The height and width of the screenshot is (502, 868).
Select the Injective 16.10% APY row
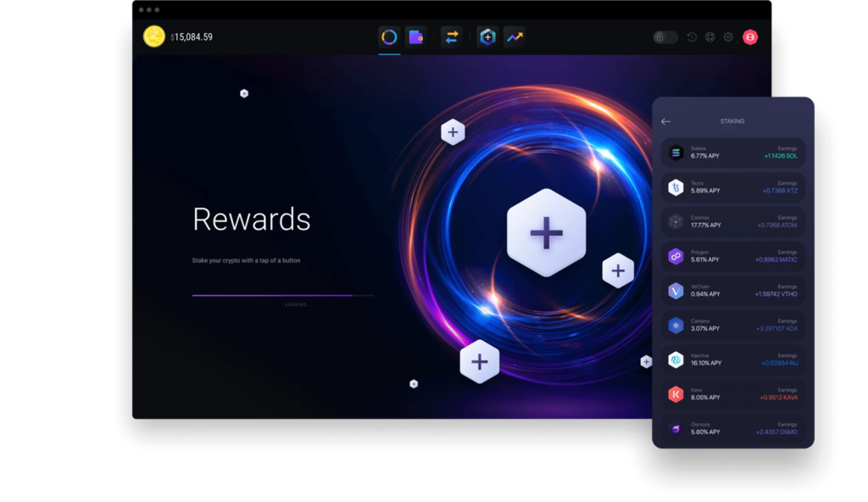coord(732,360)
